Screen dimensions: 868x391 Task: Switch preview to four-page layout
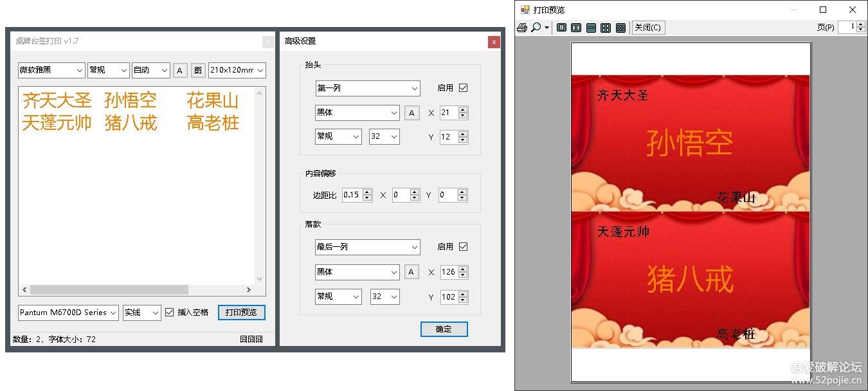[x=606, y=28]
